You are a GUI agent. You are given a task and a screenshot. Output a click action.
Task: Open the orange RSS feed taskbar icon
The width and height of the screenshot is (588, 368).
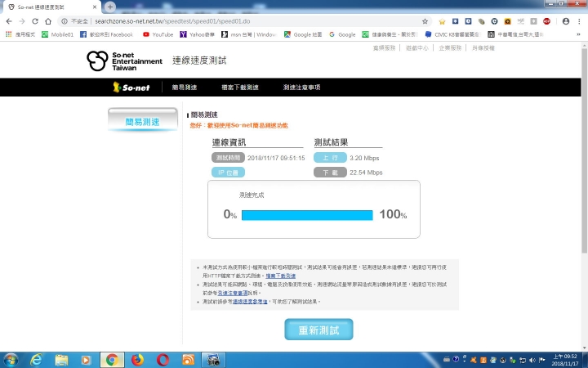tap(188, 360)
